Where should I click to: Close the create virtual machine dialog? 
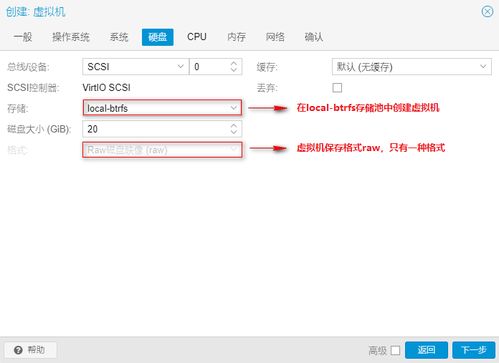tap(487, 12)
